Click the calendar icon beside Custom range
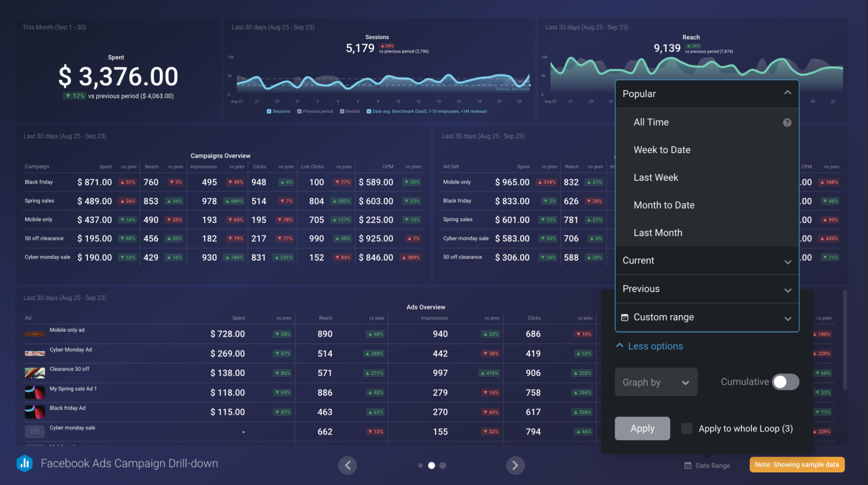 coord(624,317)
